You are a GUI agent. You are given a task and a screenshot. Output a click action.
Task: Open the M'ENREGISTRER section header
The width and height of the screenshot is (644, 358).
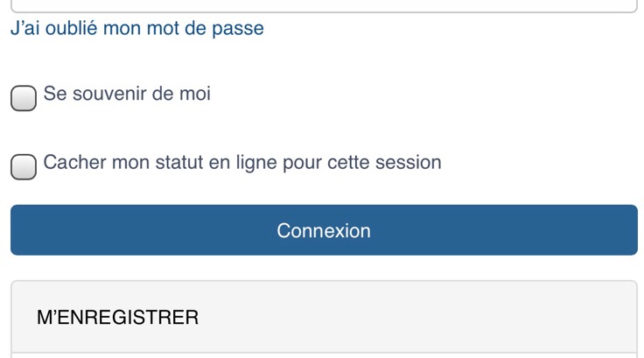pos(118,317)
